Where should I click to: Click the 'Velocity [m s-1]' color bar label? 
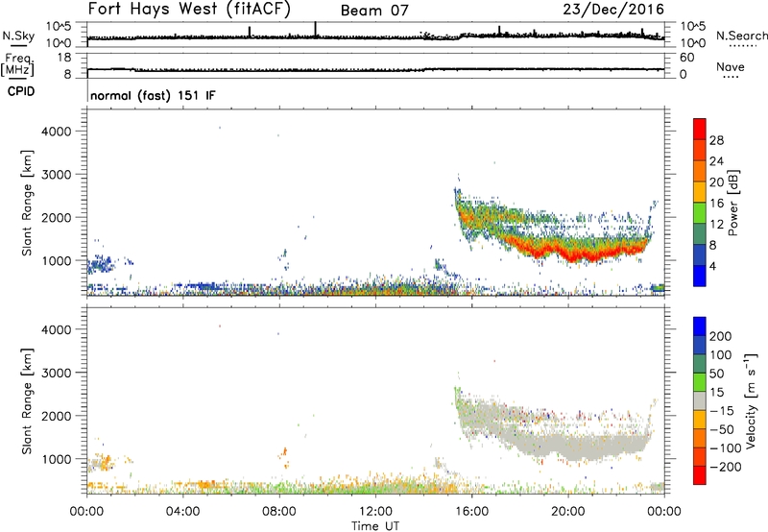(x=750, y=400)
